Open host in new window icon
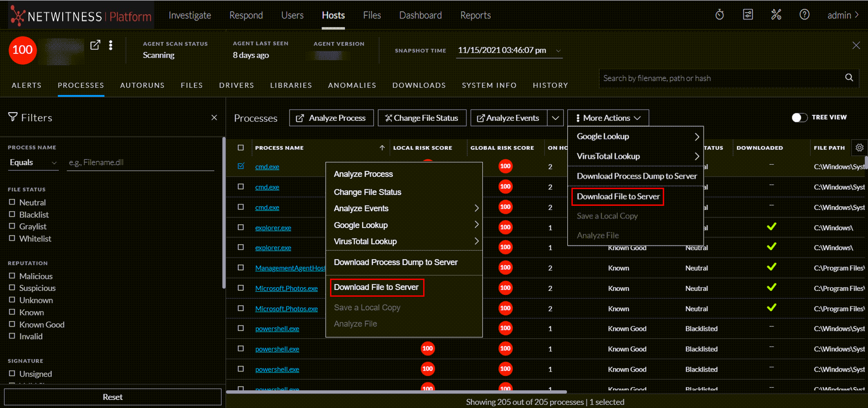Viewport: 868px width, 408px height. coord(95,45)
